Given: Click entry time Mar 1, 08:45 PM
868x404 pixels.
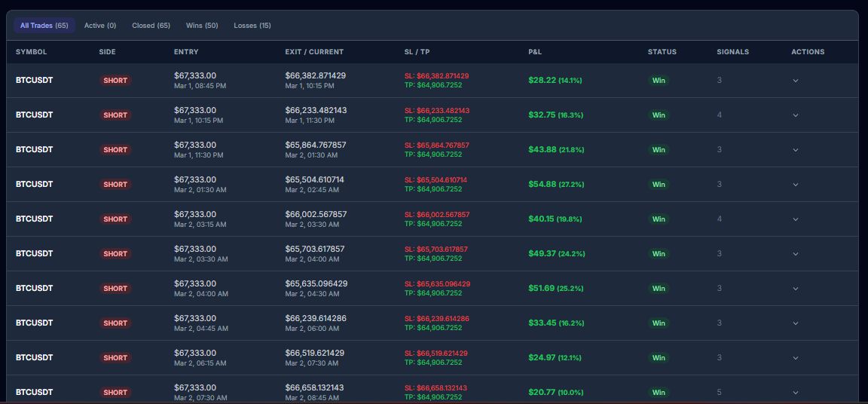Looking at the screenshot, I should tap(200, 86).
